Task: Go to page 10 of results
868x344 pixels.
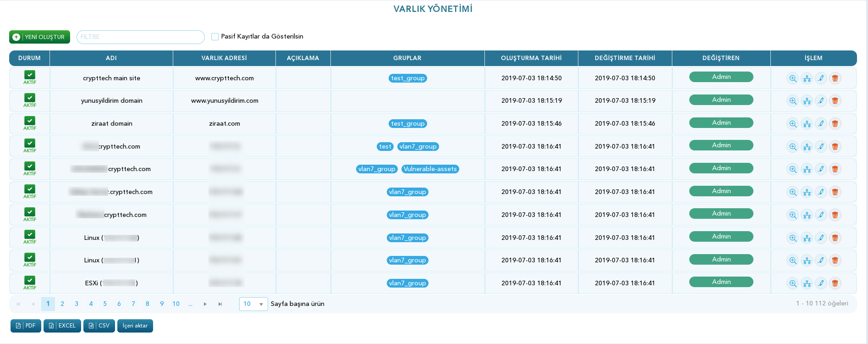Action: coord(176,304)
